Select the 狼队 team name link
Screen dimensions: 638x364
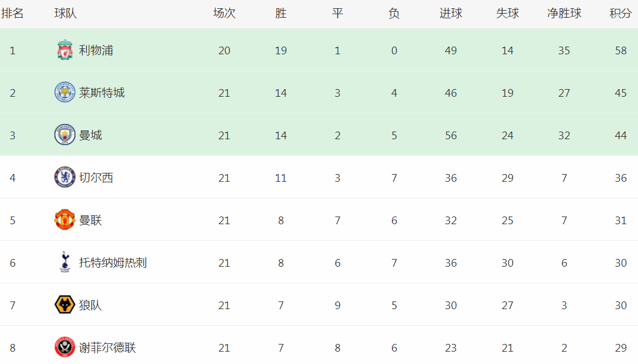coord(90,306)
